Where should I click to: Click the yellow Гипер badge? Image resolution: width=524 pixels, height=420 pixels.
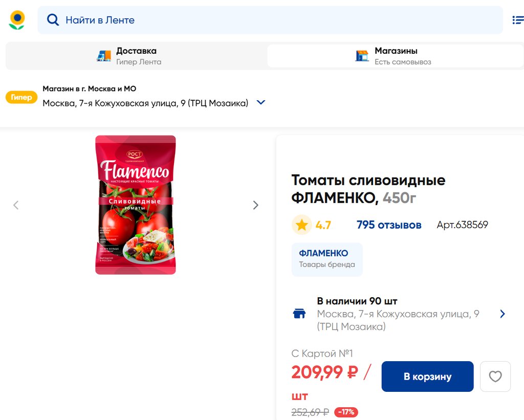tap(21, 97)
